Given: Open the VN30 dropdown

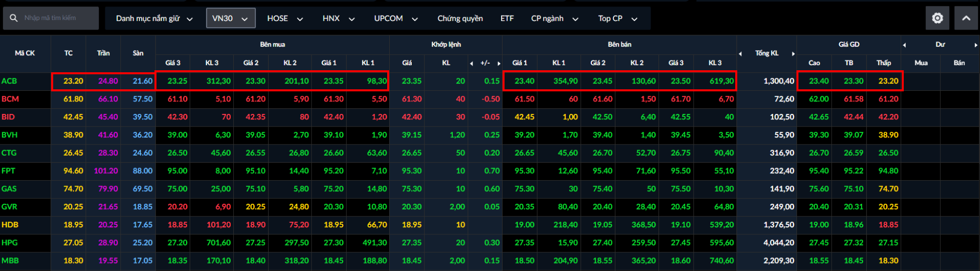Looking at the screenshot, I should click(230, 19).
